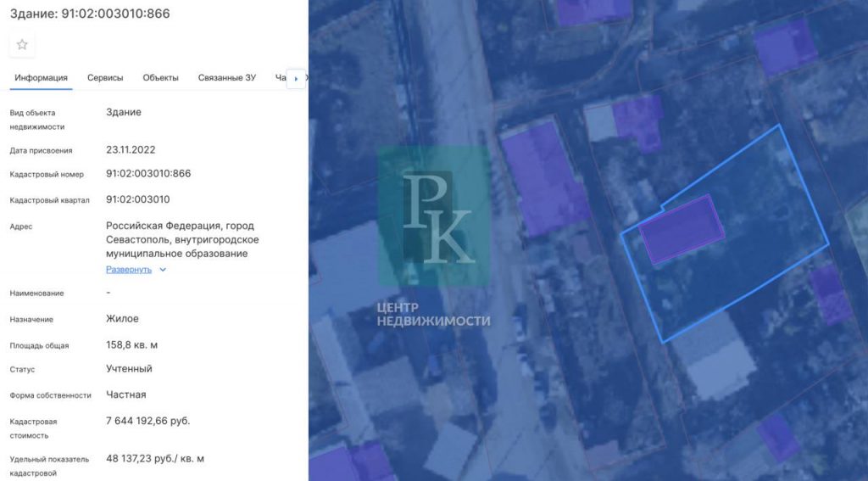This screenshot has width=868, height=481.
Task: Click the purpose value Жилое
Action: [122, 319]
